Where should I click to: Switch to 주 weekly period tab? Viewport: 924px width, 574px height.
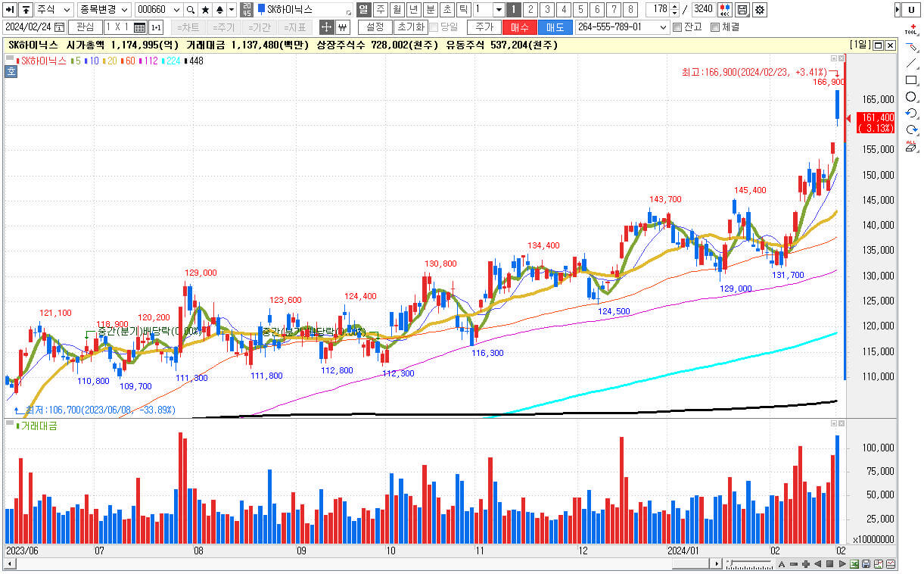pyautogui.click(x=381, y=10)
